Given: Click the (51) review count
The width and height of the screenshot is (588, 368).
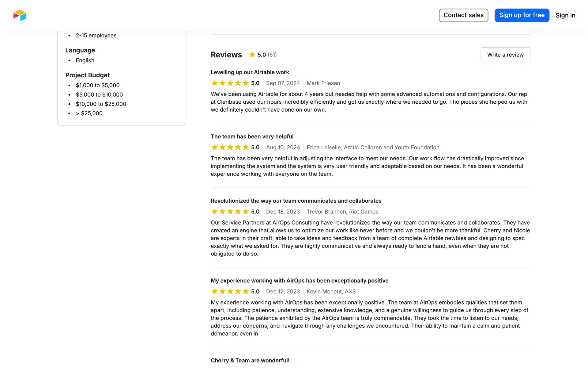Looking at the screenshot, I should (x=272, y=55).
